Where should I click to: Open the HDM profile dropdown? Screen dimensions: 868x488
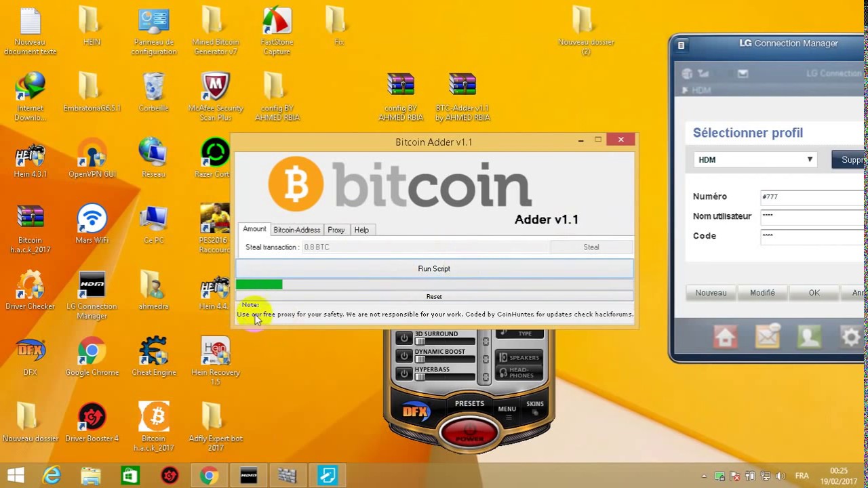[x=809, y=159]
